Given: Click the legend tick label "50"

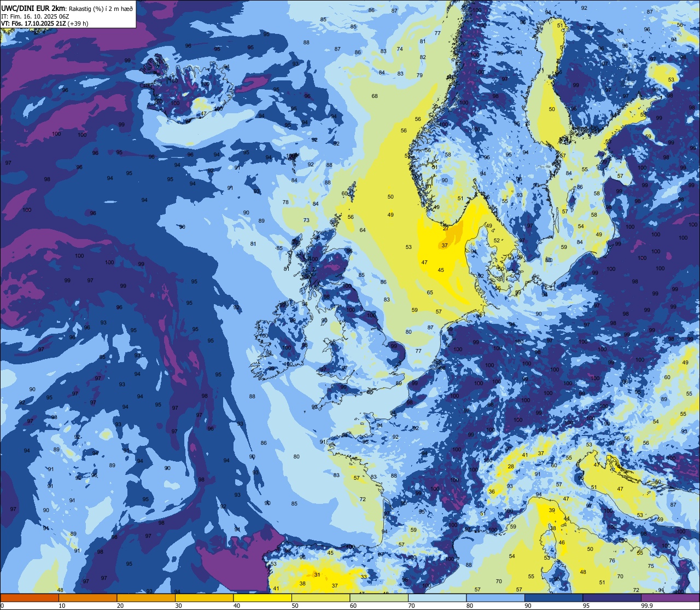Looking at the screenshot, I should [295, 606].
